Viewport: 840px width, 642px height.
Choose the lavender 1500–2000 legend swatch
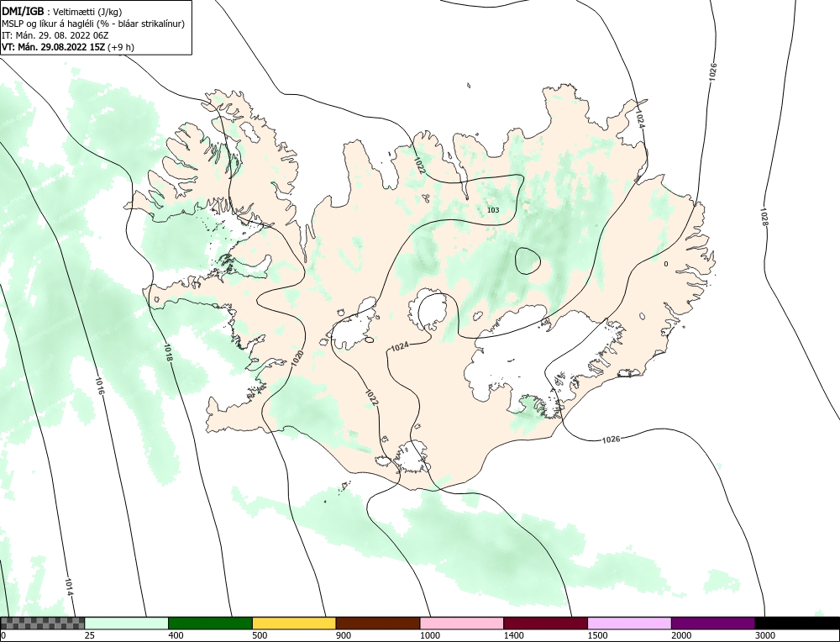pos(629,623)
